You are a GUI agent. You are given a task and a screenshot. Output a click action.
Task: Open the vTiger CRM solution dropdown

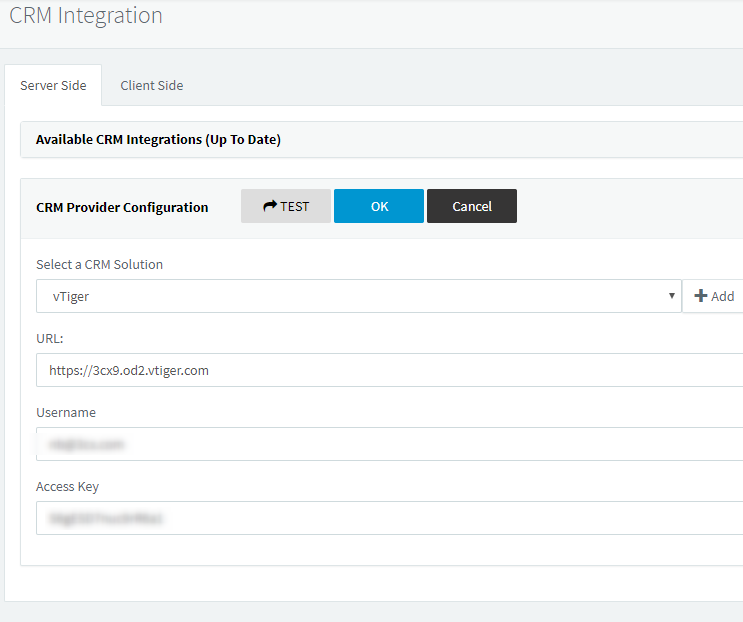tap(359, 296)
